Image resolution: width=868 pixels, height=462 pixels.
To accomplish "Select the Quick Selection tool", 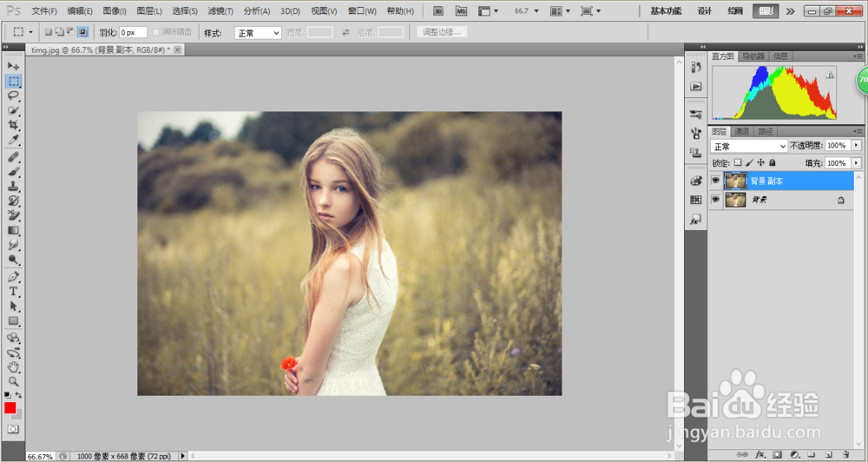I will pyautogui.click(x=13, y=110).
